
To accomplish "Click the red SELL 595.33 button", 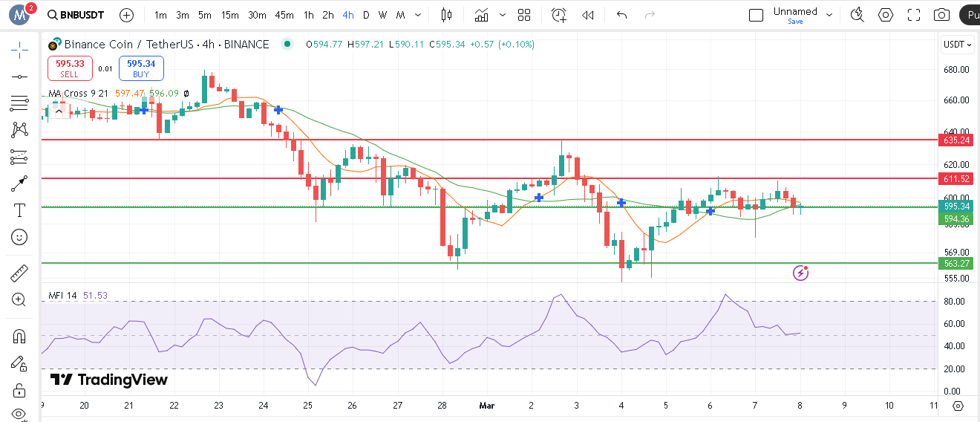I will pos(70,68).
